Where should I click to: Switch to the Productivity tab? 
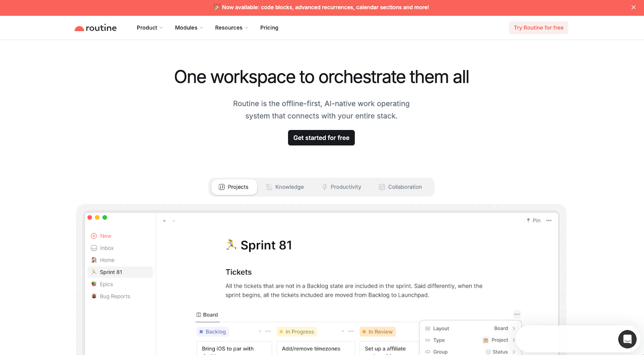pyautogui.click(x=342, y=187)
